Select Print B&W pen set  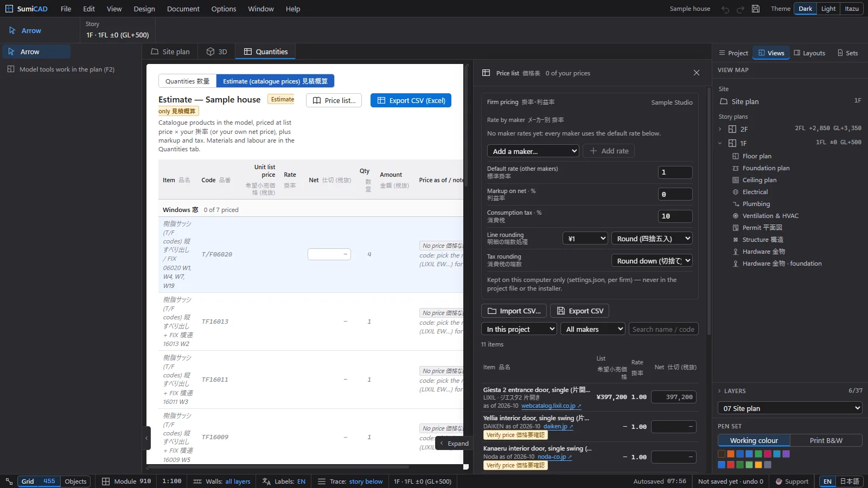[826, 440]
